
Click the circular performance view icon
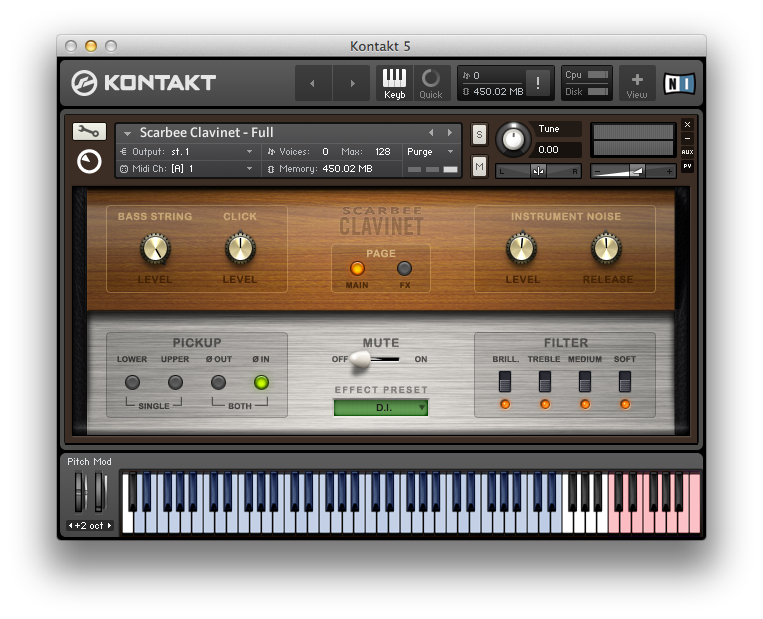pos(90,162)
